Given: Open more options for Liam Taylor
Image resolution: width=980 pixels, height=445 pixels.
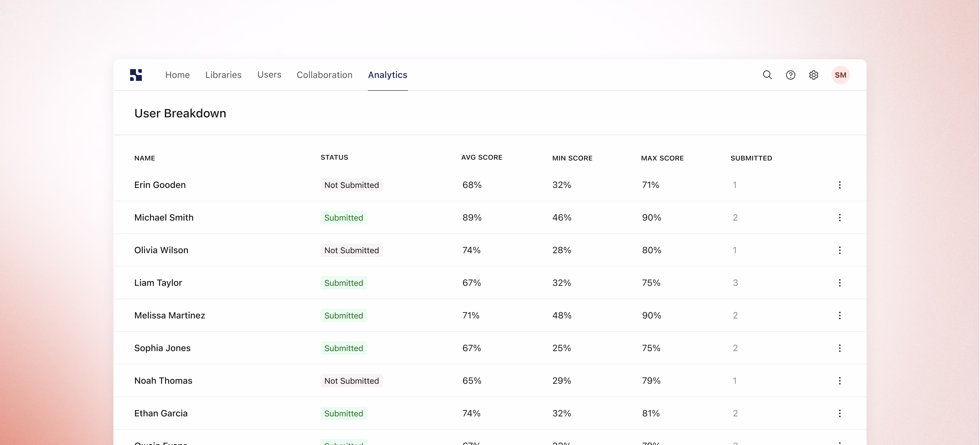Looking at the screenshot, I should (x=840, y=283).
